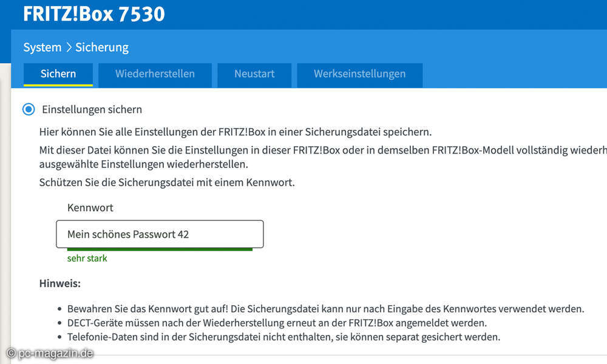Click the breadcrumb chevron separator
The width and height of the screenshot is (607, 364).
(69, 47)
